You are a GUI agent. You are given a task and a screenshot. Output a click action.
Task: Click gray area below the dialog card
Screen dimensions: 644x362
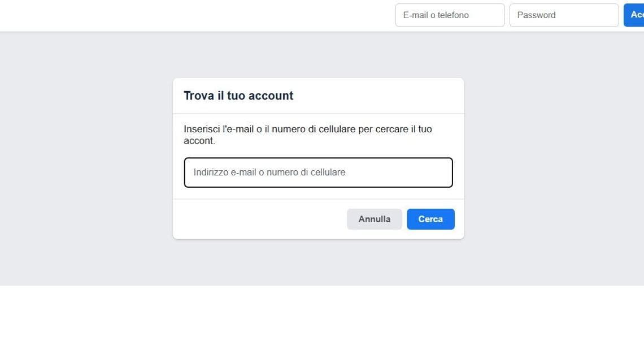click(318, 263)
